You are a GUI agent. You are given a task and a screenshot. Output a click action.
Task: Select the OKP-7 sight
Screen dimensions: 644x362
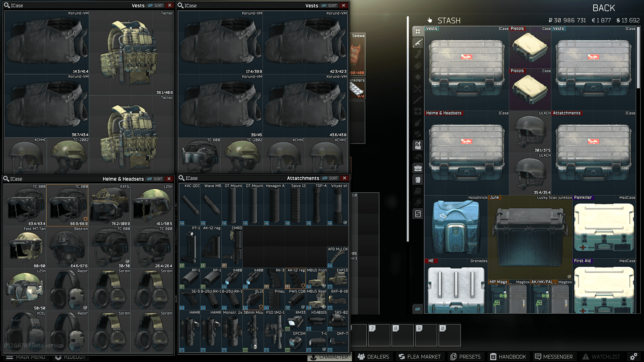pos(338,342)
